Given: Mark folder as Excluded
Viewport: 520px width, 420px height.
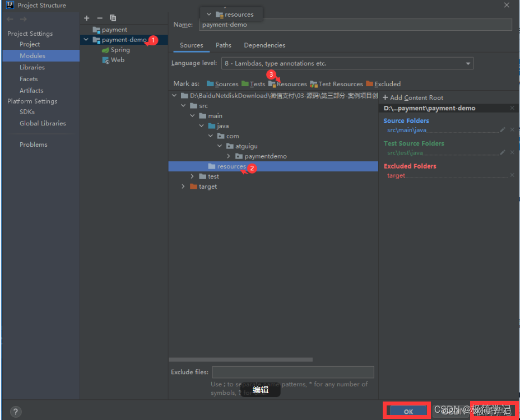Looking at the screenshot, I should point(383,84).
